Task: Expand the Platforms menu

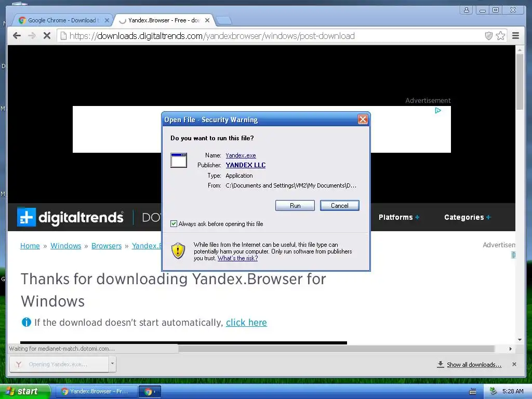Action: click(399, 217)
